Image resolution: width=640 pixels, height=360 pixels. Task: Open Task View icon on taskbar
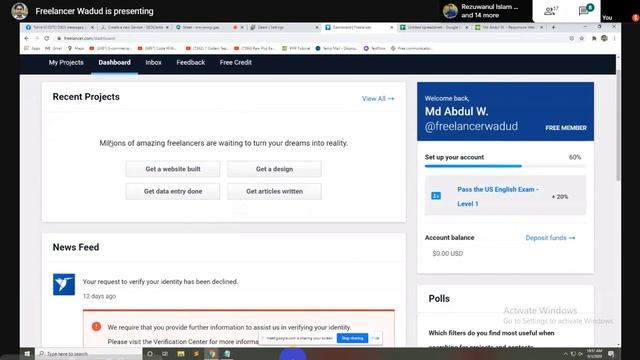165,354
